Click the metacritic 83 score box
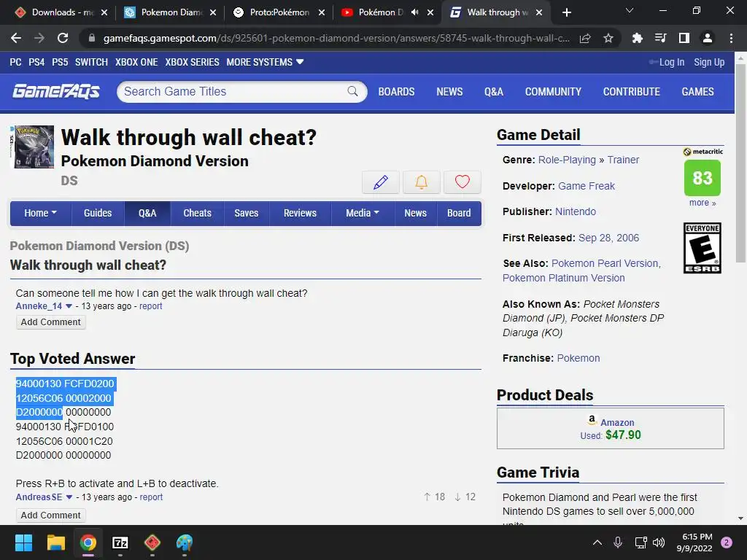This screenshot has height=560, width=747. pyautogui.click(x=703, y=178)
